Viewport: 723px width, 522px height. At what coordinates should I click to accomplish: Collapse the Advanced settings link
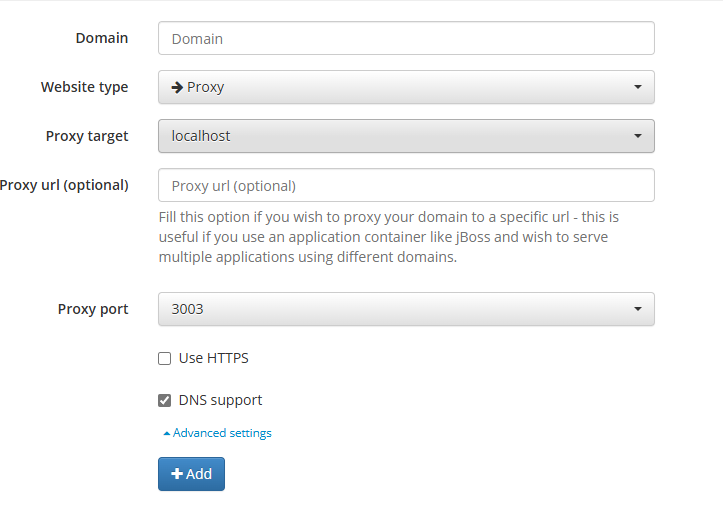222,433
